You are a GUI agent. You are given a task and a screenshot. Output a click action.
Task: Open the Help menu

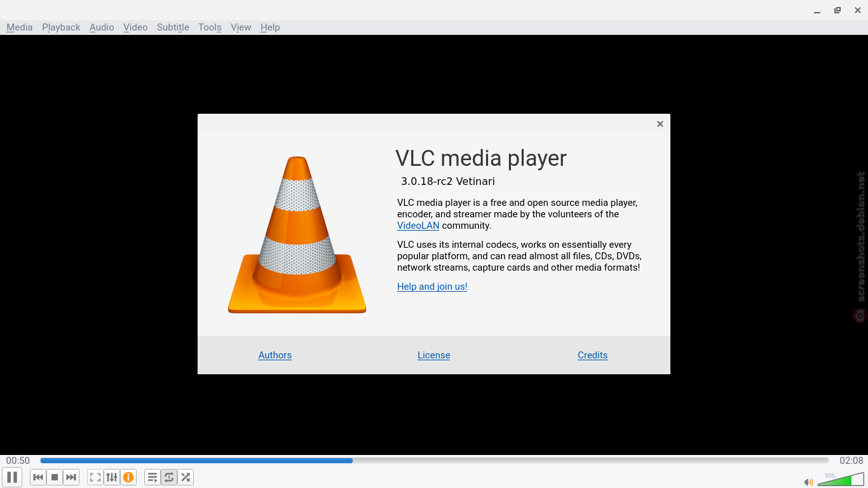270,27
